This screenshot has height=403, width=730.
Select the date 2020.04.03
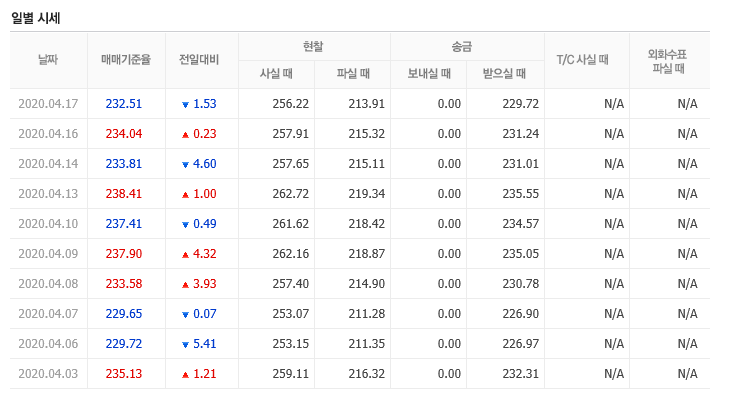(x=48, y=374)
